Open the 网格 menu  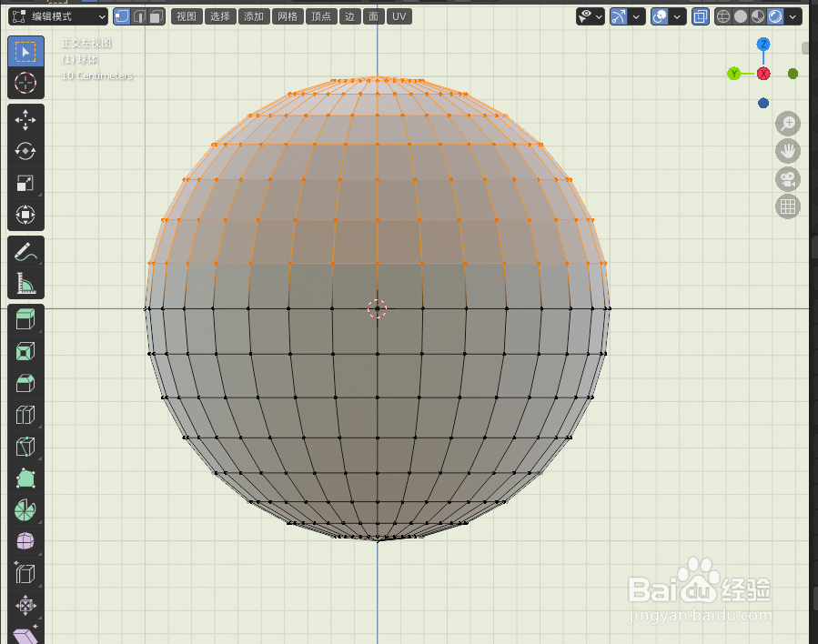pos(288,15)
